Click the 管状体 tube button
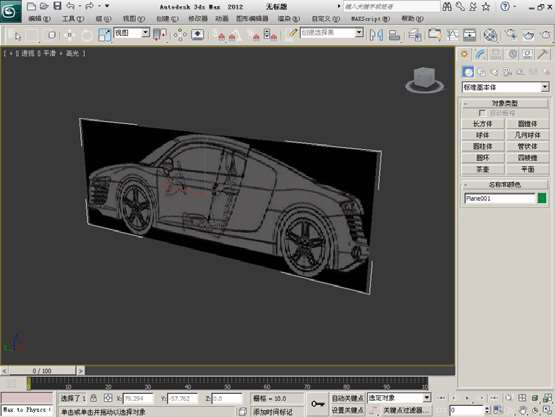The image size is (555, 417). 527,147
